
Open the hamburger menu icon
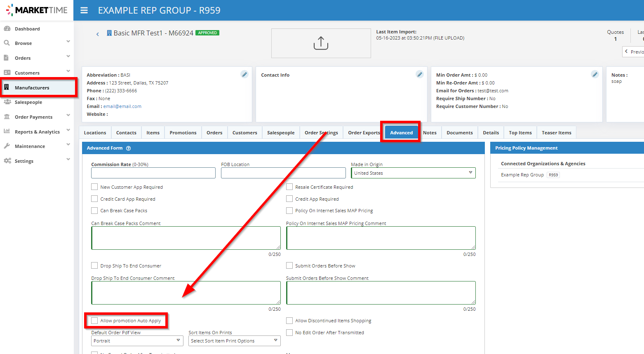click(x=84, y=10)
